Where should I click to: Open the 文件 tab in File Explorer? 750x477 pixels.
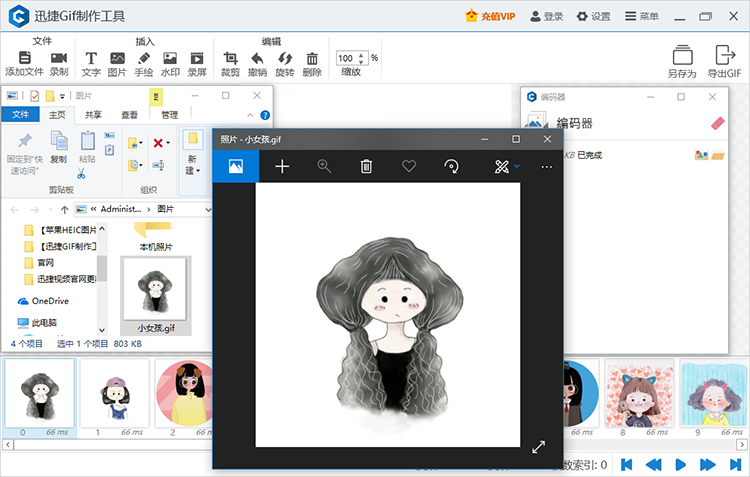(x=20, y=115)
